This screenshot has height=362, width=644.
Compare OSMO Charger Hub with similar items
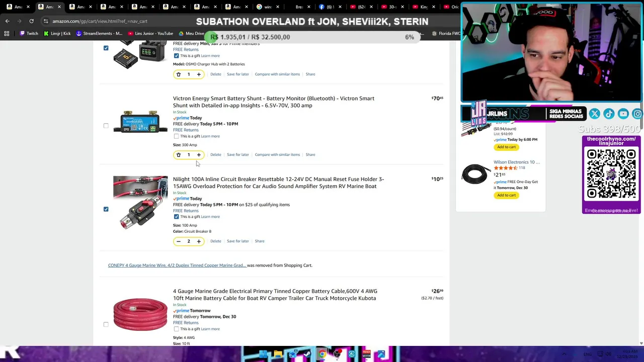click(277, 74)
